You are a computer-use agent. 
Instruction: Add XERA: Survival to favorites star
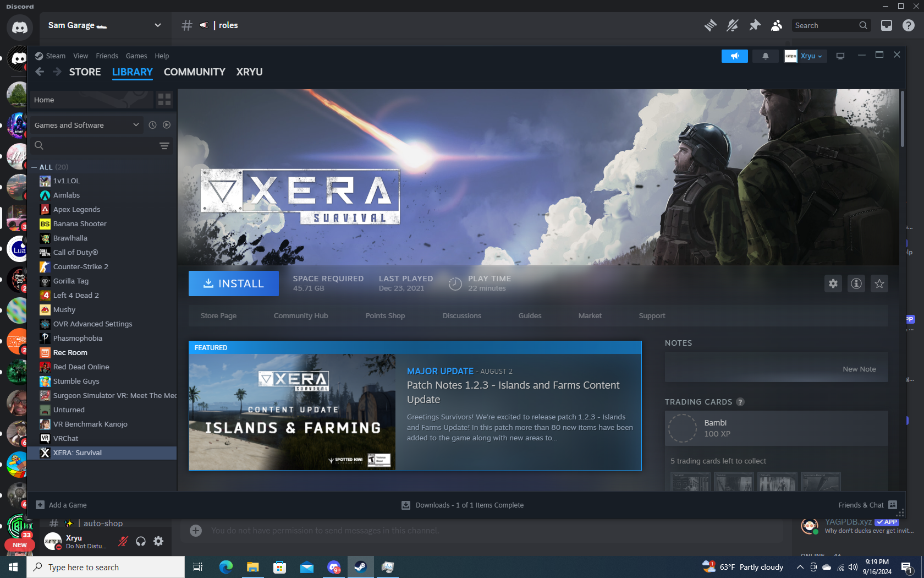(879, 283)
